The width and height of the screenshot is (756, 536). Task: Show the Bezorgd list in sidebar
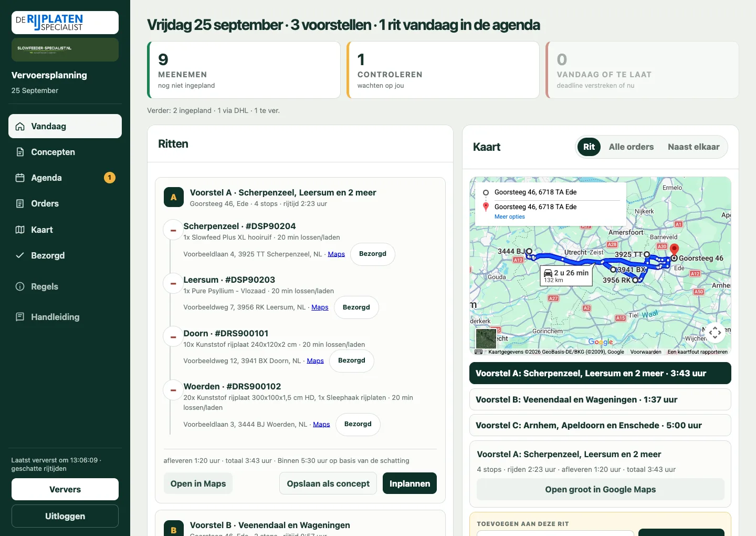click(x=65, y=255)
